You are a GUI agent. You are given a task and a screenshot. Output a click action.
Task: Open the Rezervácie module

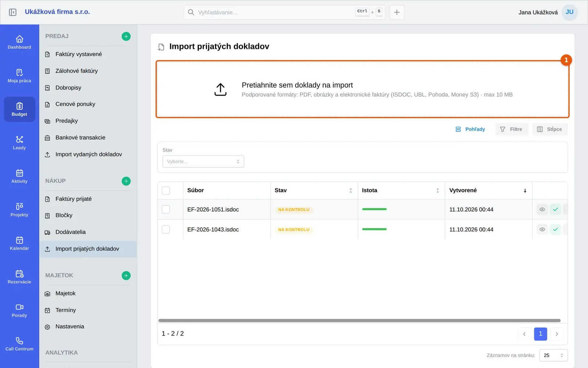[19, 277]
